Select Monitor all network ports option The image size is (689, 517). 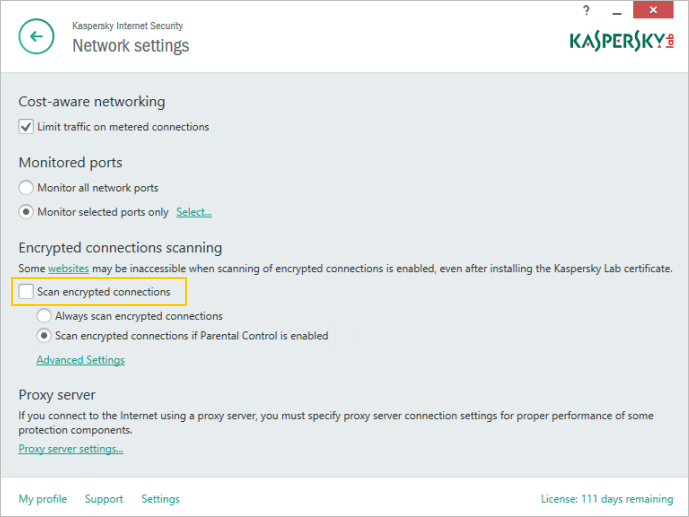point(26,188)
